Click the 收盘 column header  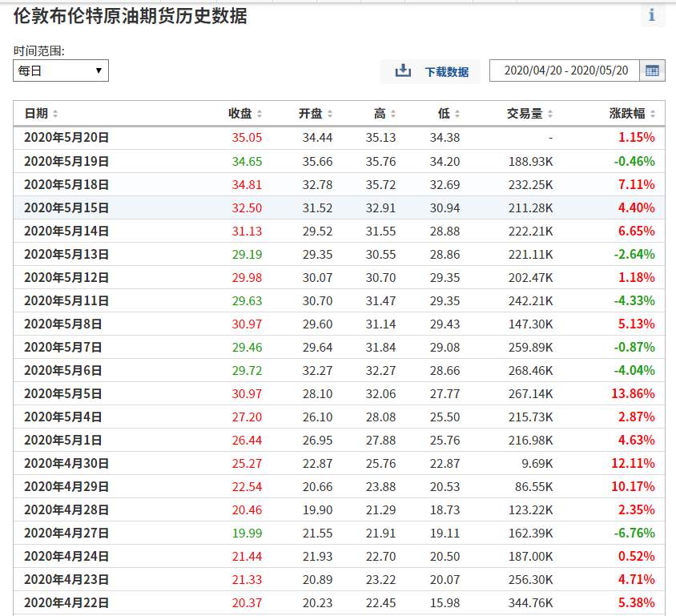coord(240,114)
